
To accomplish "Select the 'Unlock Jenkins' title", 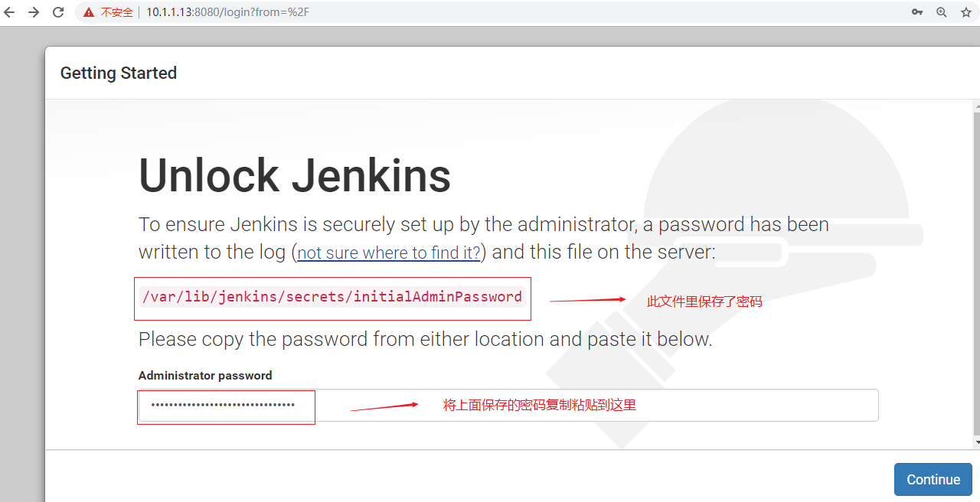I will pos(295,175).
